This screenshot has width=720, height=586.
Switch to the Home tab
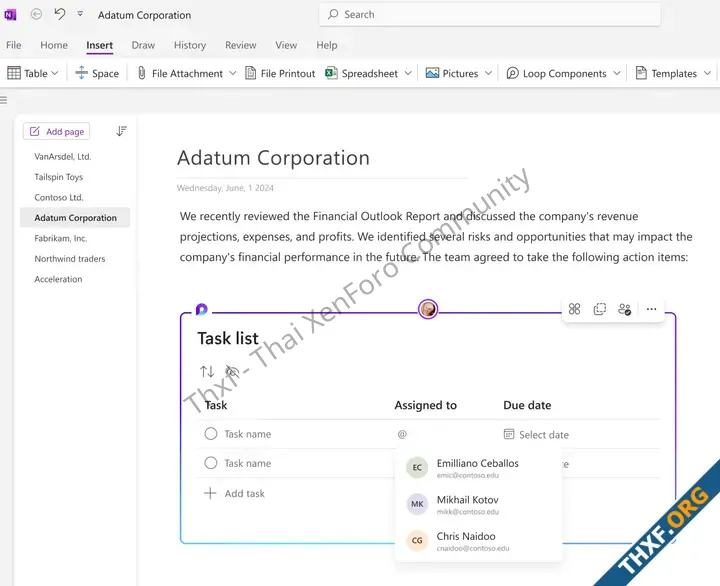(x=54, y=45)
